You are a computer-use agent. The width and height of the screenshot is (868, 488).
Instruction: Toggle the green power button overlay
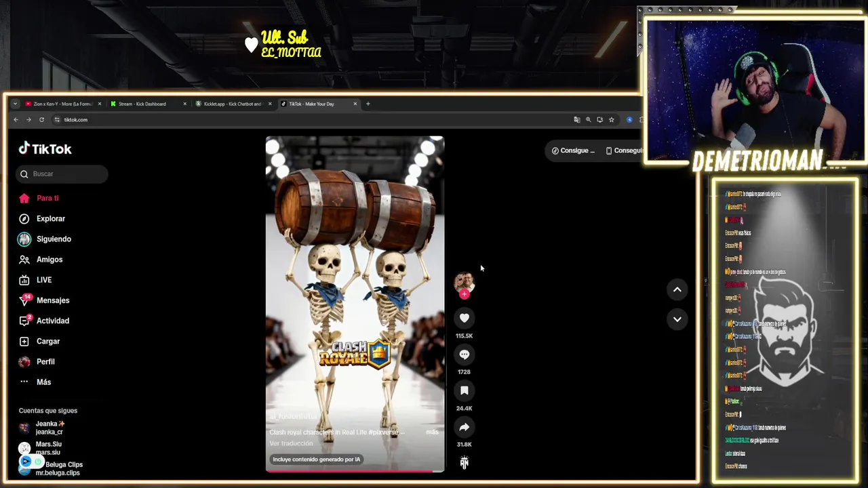[38, 462]
